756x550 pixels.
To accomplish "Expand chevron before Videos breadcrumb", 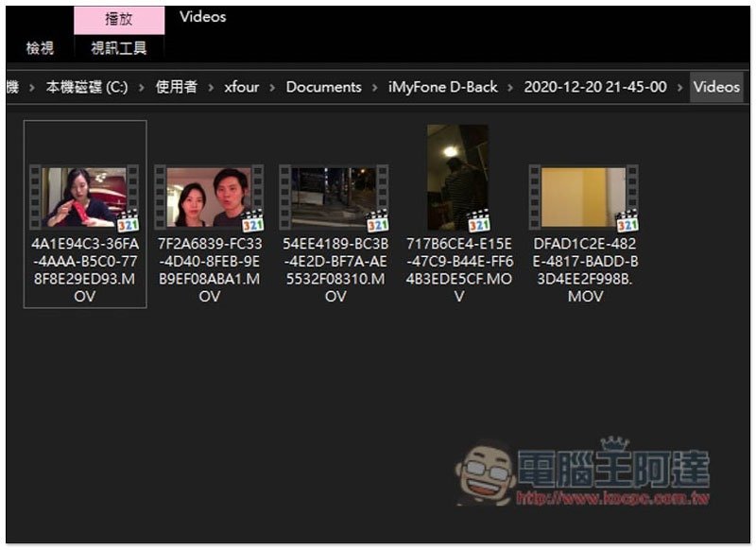I will (679, 88).
